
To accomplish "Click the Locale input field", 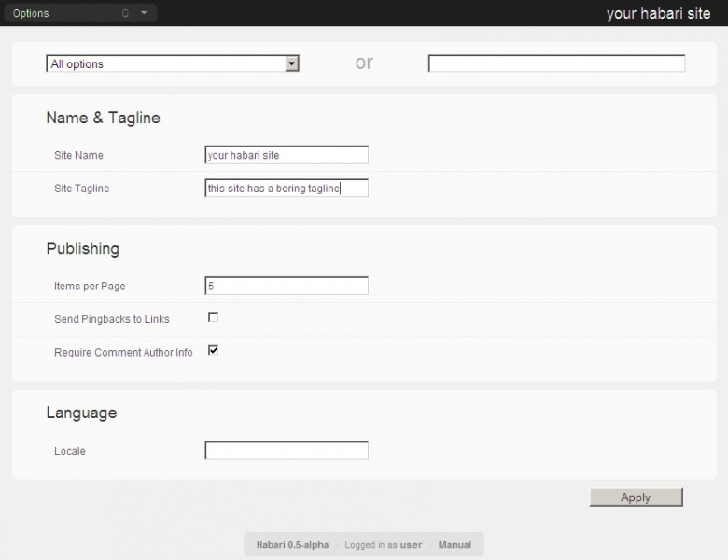I will (287, 451).
